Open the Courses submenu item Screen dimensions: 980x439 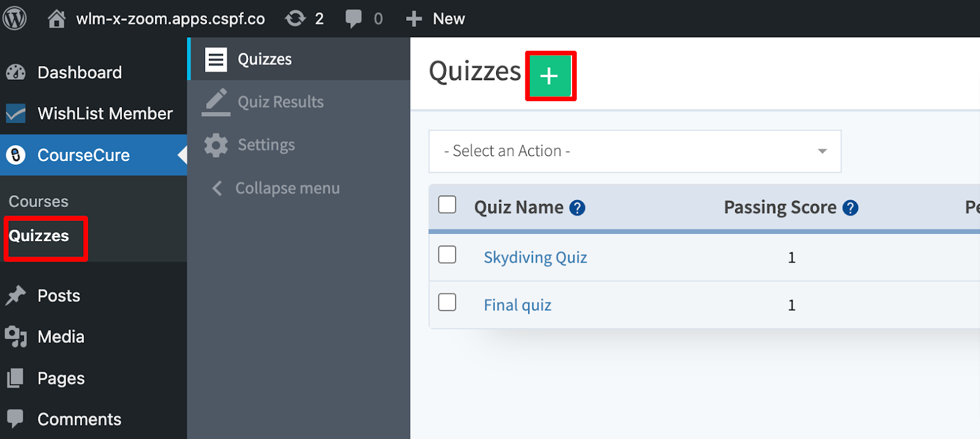(39, 201)
